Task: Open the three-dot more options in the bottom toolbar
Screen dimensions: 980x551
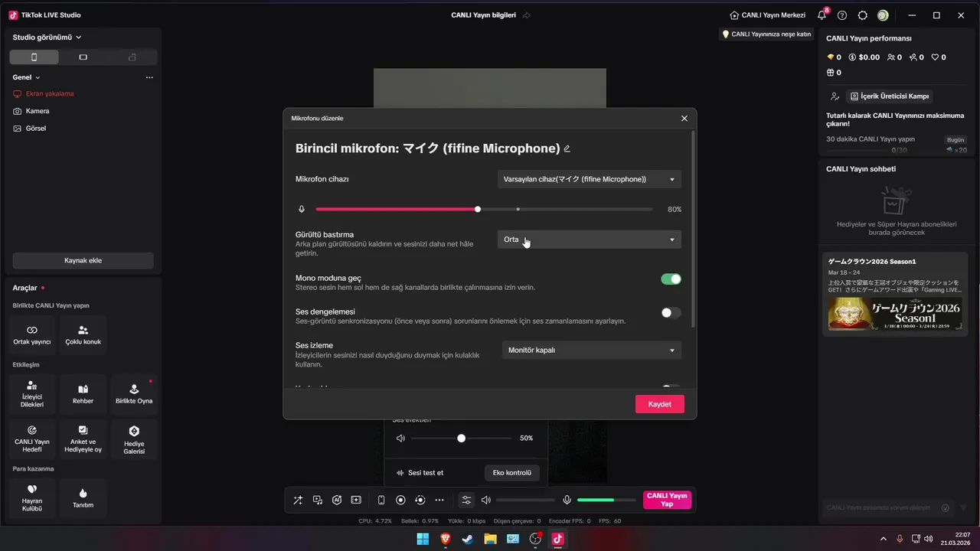Action: 439,500
